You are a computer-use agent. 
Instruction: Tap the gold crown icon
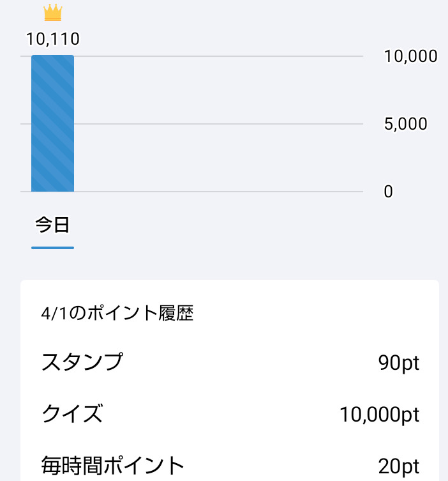53,12
